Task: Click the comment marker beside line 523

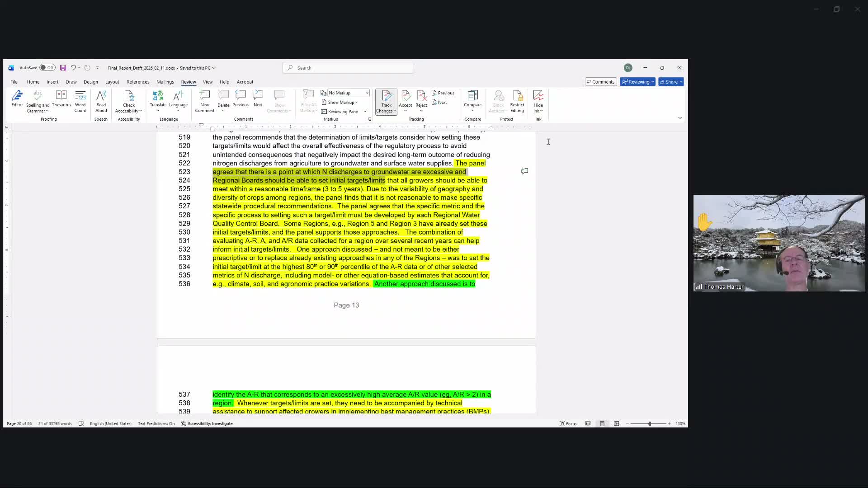Action: click(524, 171)
